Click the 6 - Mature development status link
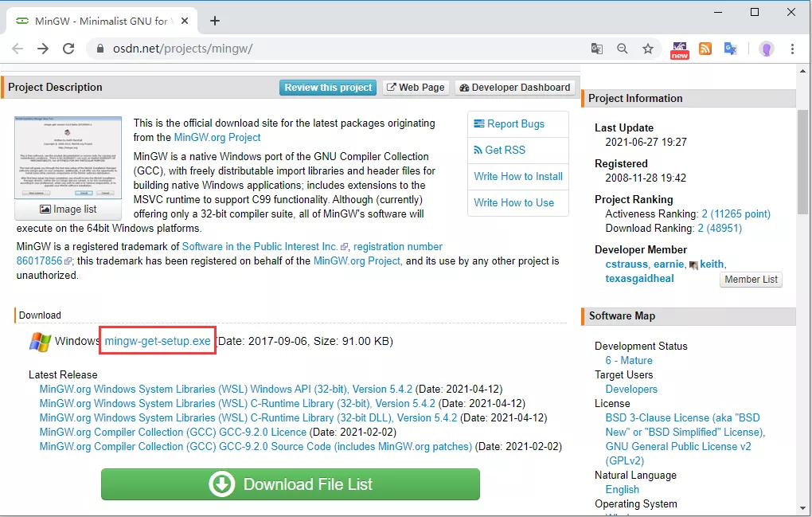Screen dimensions: 812x517 click(629, 361)
